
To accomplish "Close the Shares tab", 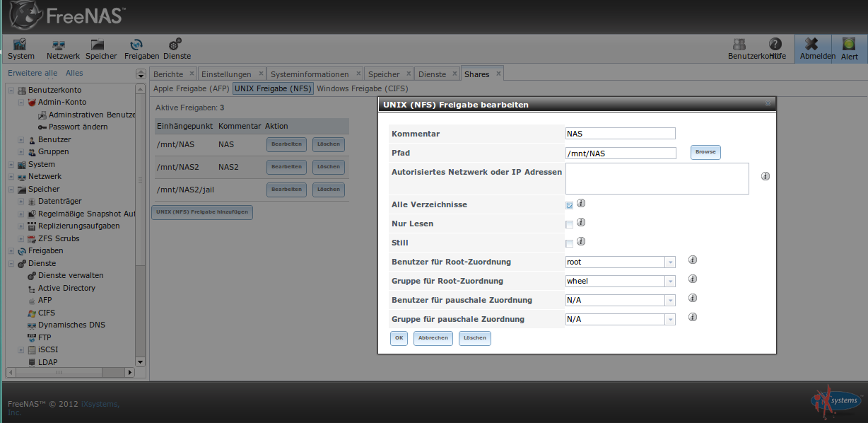I will pyautogui.click(x=498, y=74).
